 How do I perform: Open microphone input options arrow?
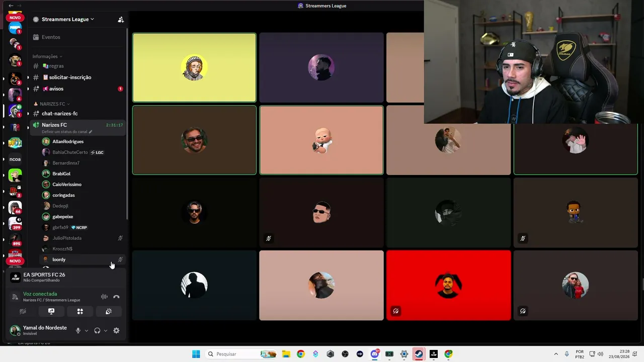coord(87,331)
